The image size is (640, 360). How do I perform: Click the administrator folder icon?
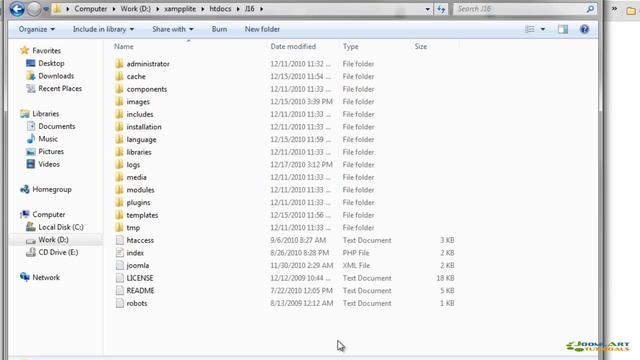click(x=119, y=64)
